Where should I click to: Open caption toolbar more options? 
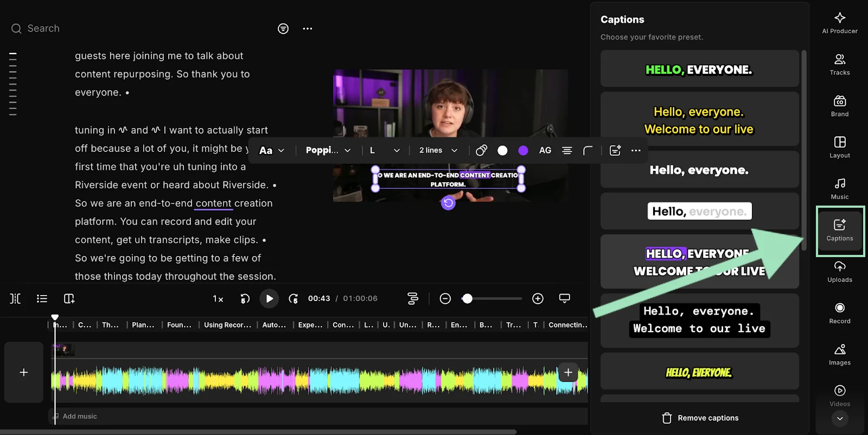tap(636, 150)
